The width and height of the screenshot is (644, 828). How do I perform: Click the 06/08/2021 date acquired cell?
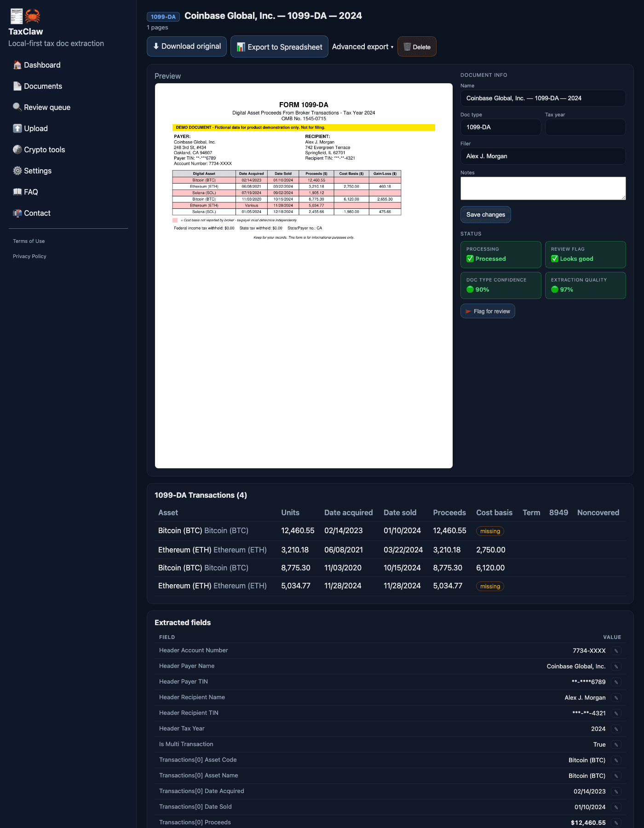[344, 550]
